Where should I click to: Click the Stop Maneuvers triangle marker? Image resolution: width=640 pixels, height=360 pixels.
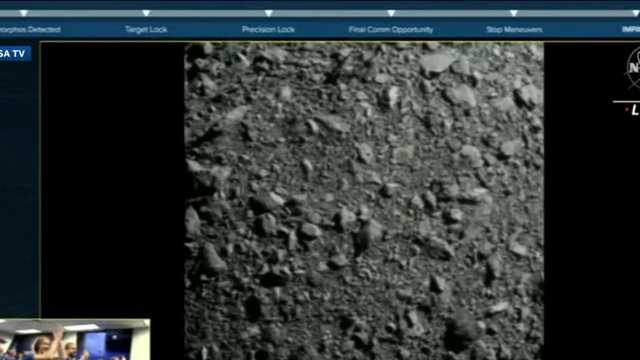(514, 13)
